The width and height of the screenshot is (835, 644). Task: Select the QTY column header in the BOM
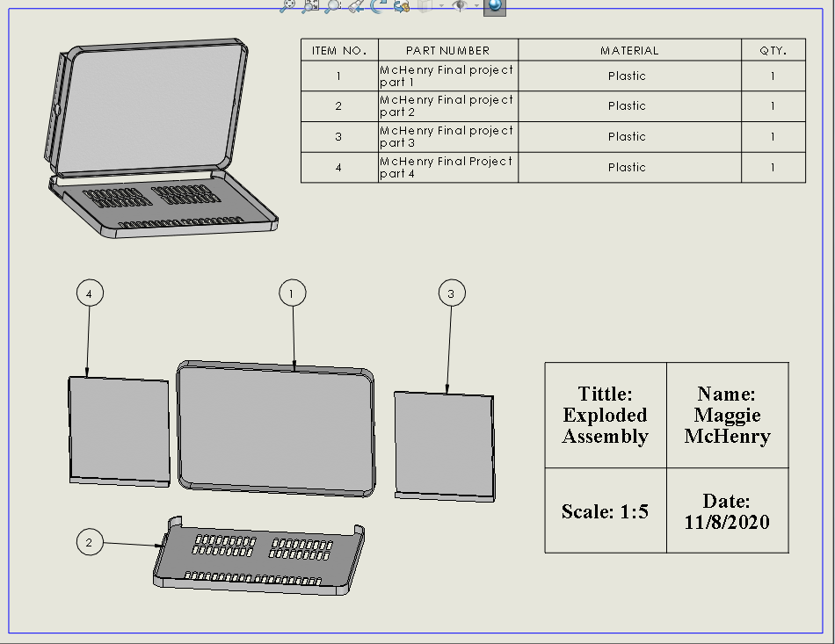(x=773, y=50)
